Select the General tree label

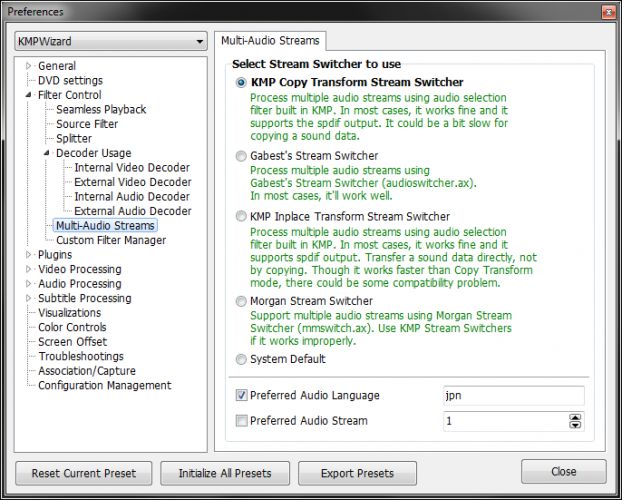57,66
